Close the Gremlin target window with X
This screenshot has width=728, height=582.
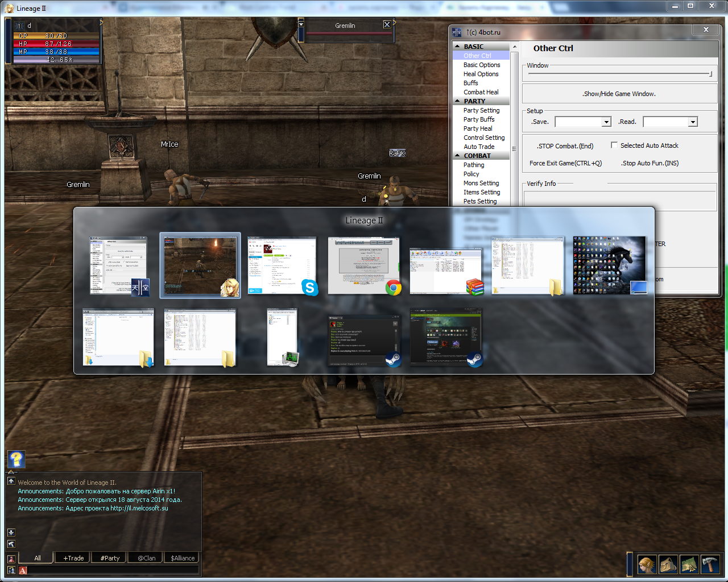point(387,24)
